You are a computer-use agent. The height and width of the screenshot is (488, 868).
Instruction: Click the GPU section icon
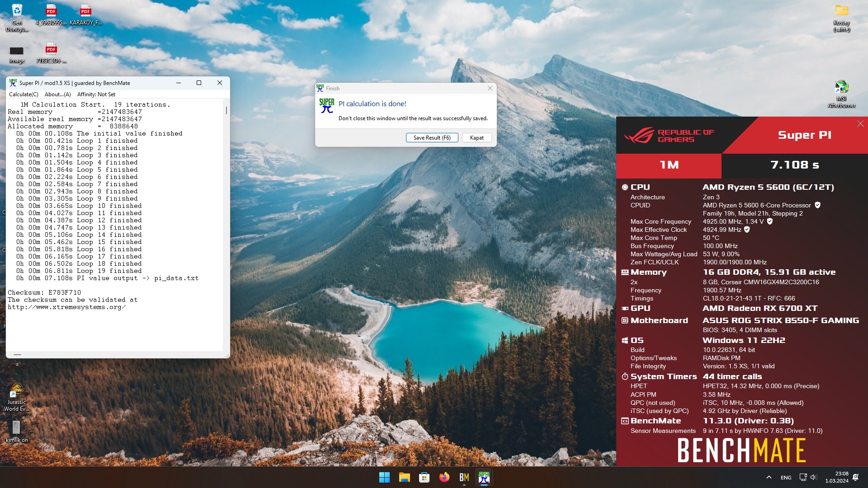pyautogui.click(x=625, y=308)
